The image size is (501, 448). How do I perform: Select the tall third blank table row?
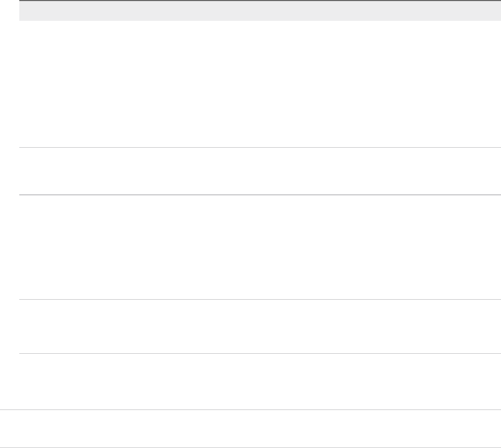256,247
